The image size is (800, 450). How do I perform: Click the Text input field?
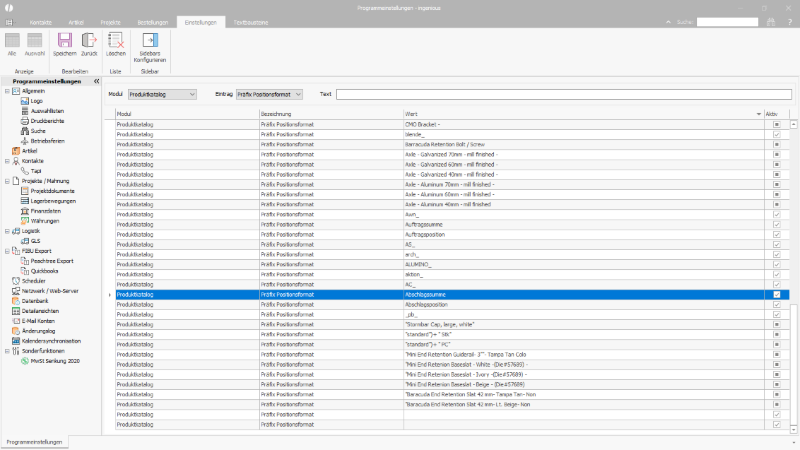(564, 94)
